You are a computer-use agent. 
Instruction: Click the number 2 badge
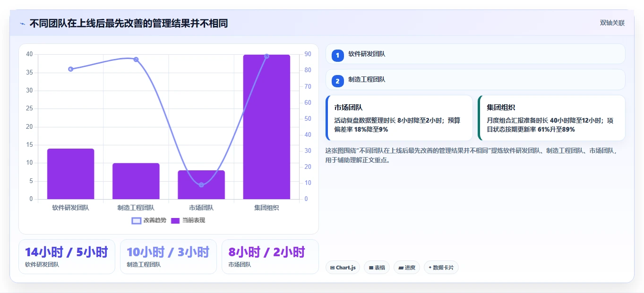337,81
